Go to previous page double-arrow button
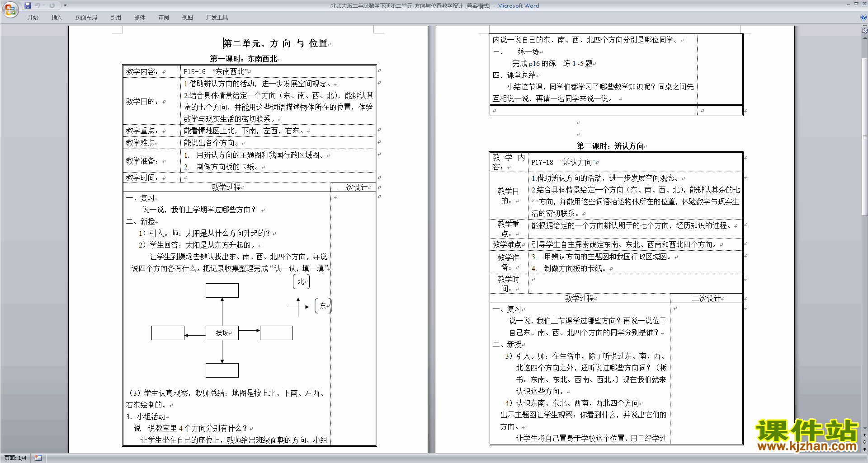868x463 pixels. pos(865,435)
